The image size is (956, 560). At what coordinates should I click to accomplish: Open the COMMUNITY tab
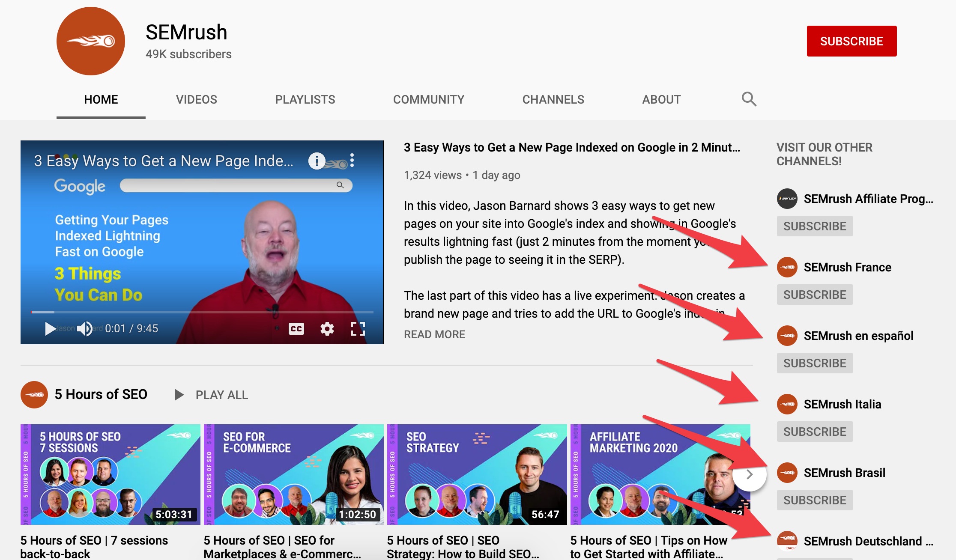tap(429, 99)
